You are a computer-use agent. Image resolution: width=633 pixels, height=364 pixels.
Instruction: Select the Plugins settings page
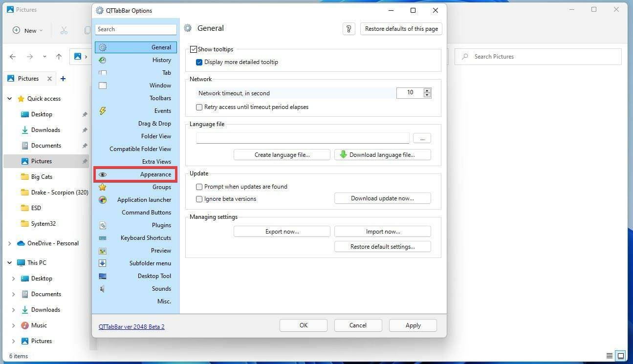tap(161, 225)
